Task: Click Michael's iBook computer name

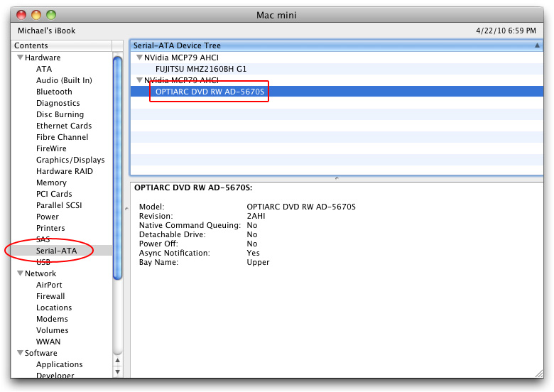Action: (x=47, y=31)
